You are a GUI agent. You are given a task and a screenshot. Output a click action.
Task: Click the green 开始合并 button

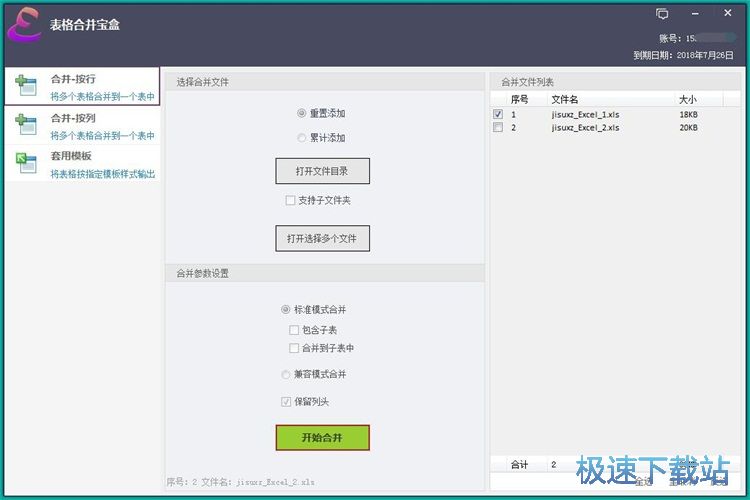322,437
